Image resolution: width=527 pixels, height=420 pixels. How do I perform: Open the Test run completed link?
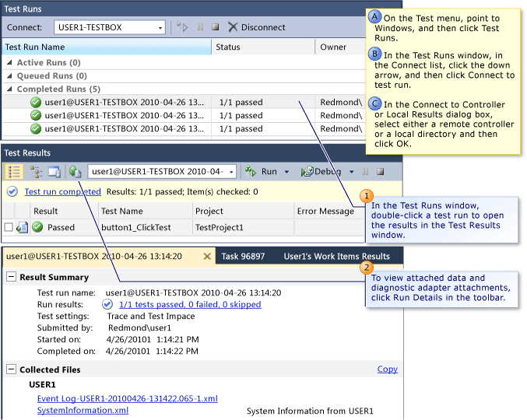click(62, 191)
